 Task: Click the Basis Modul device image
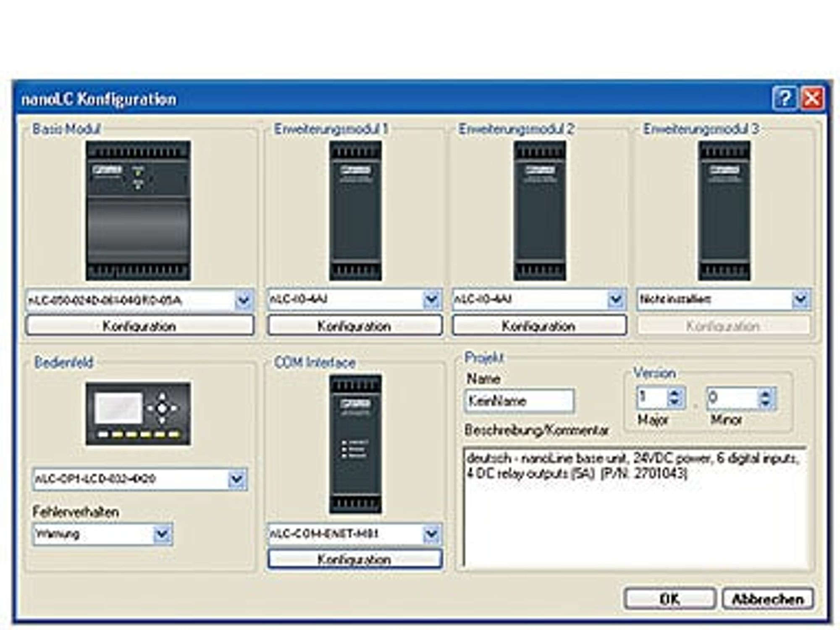138,210
